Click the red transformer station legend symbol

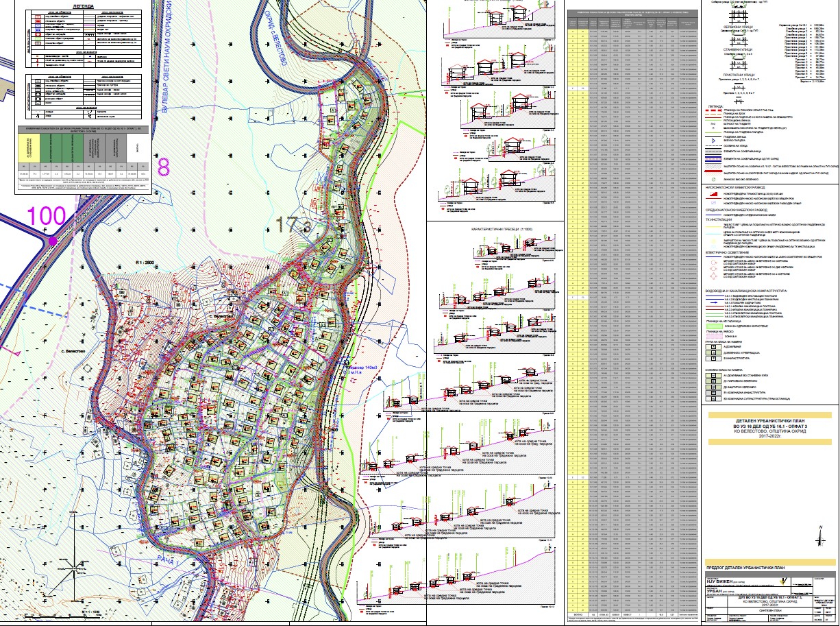tap(713, 195)
